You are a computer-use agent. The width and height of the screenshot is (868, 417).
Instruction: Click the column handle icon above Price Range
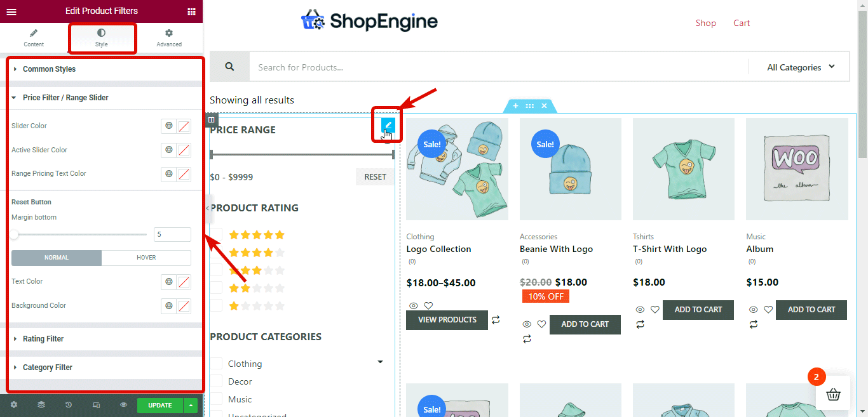click(x=212, y=119)
